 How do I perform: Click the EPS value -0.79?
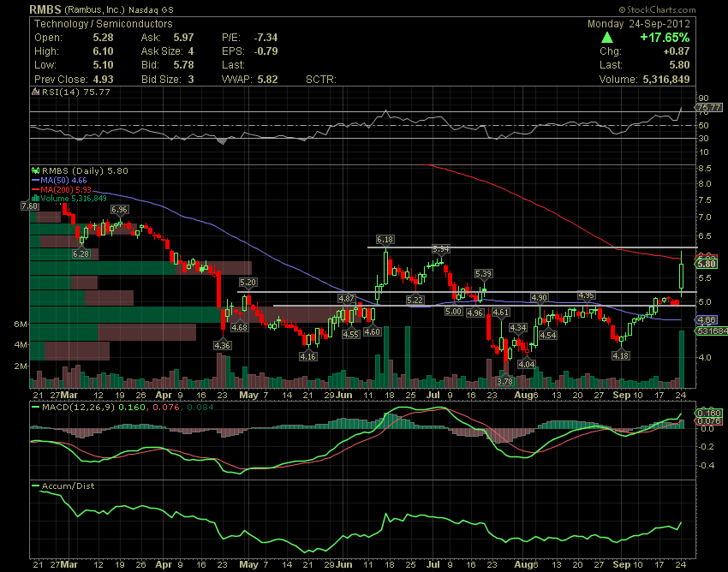[x=266, y=51]
